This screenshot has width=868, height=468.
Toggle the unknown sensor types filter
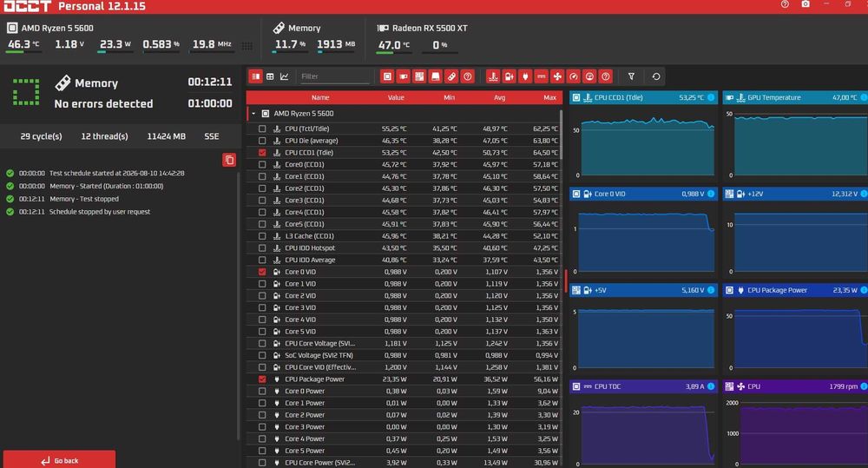606,76
